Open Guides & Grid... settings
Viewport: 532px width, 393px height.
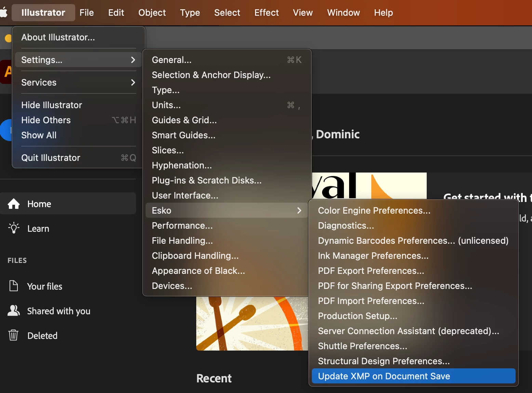[227, 120]
